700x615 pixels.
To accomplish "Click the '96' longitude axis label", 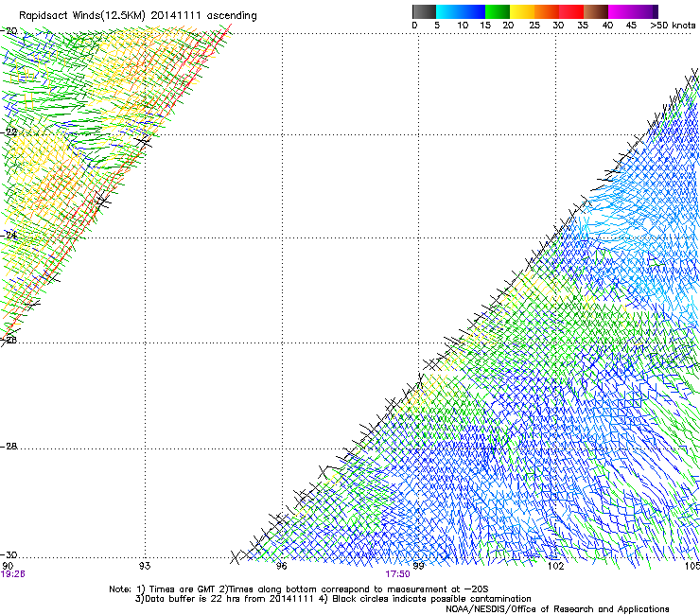I will [x=281, y=566].
